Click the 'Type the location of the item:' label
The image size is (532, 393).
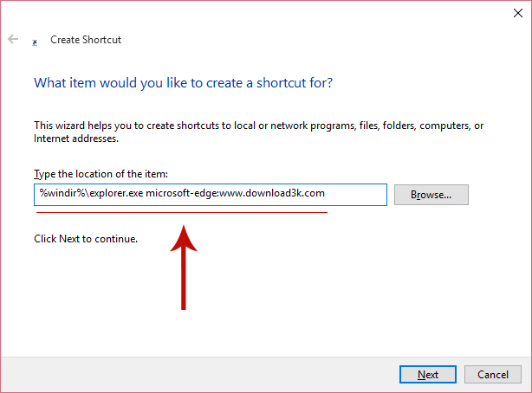tap(101, 174)
